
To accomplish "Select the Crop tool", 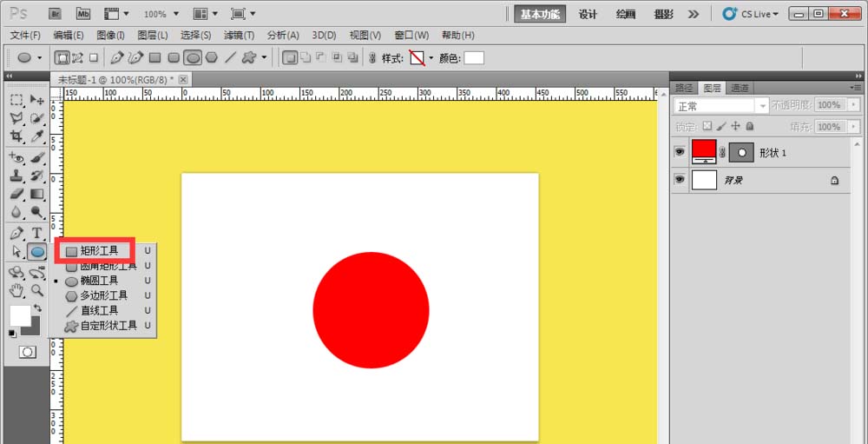I will (x=16, y=136).
